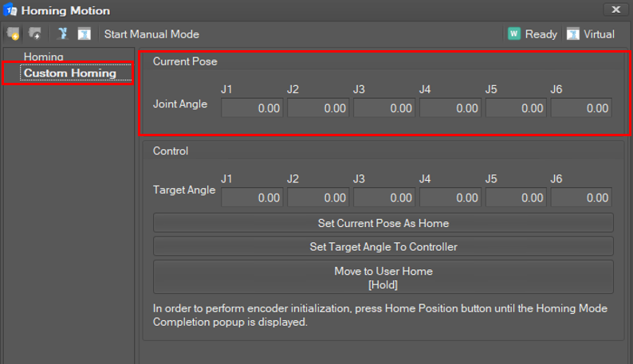Click Set Target Angle To Controller button

[383, 247]
